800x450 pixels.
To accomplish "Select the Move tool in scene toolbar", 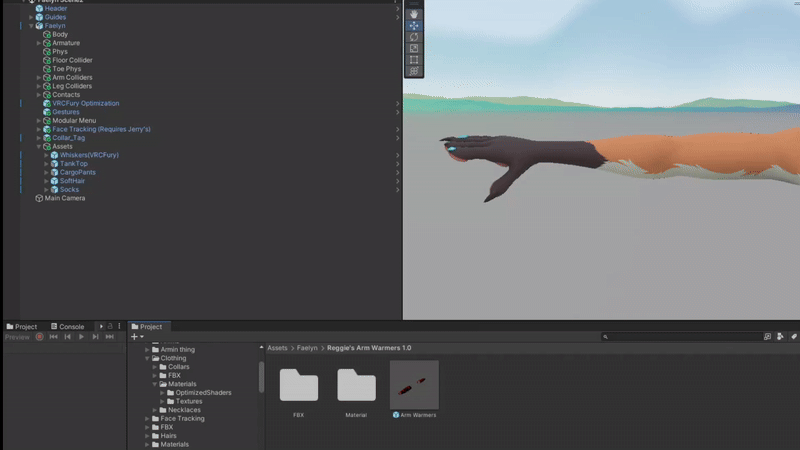I will point(414,26).
